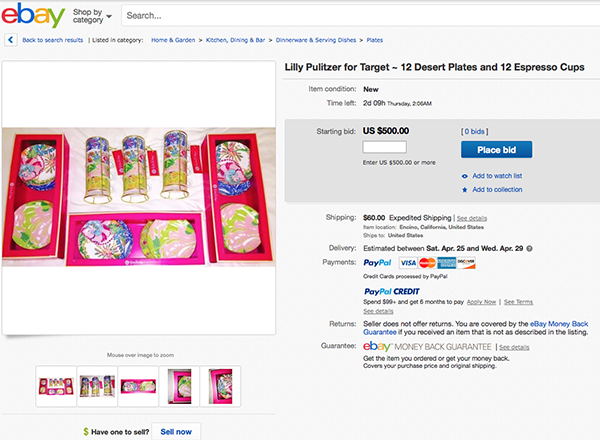Screen dimensions: 600x440
Task: Open the Home & Garden breadcrumb
Action: tap(171, 40)
